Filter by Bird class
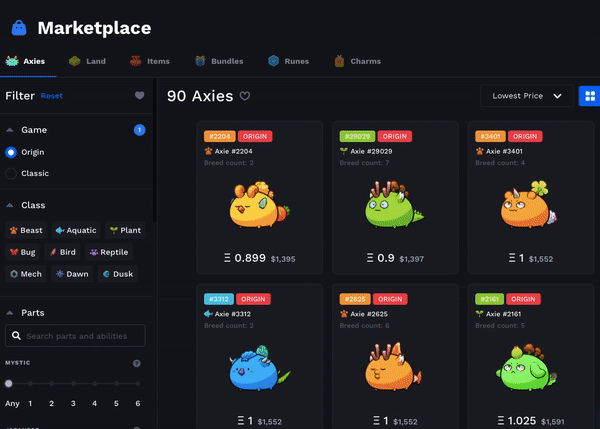Screen dimensions: 600x429 [62, 252]
